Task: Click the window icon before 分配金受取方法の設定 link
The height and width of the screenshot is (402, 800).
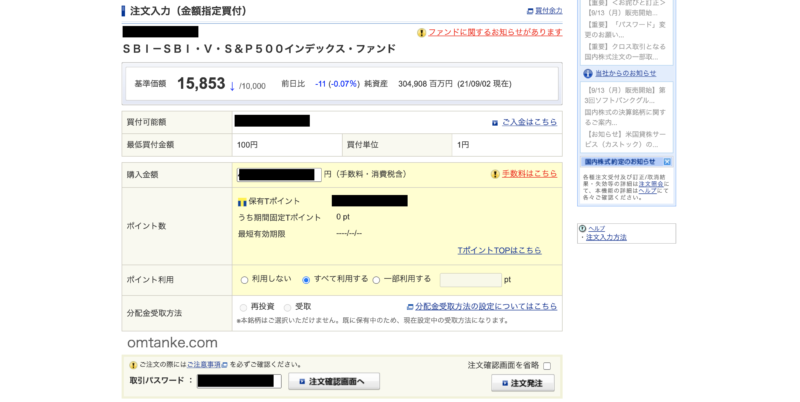Action: coord(410,307)
